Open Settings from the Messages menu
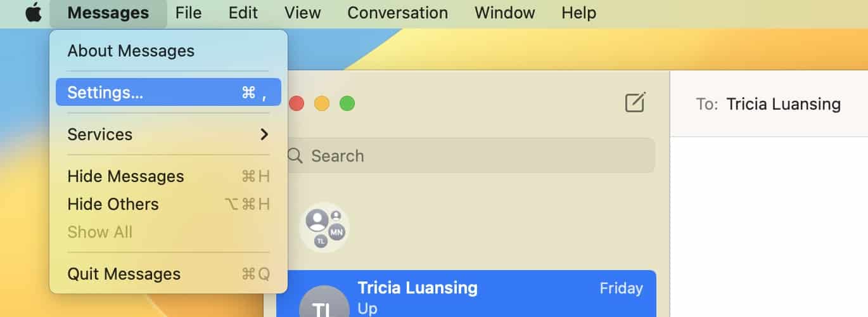Image resolution: width=868 pixels, height=317 pixels. tap(168, 93)
